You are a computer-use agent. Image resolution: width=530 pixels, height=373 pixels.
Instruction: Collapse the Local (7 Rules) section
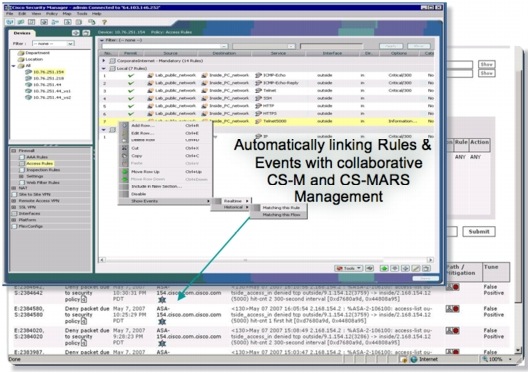click(104, 69)
